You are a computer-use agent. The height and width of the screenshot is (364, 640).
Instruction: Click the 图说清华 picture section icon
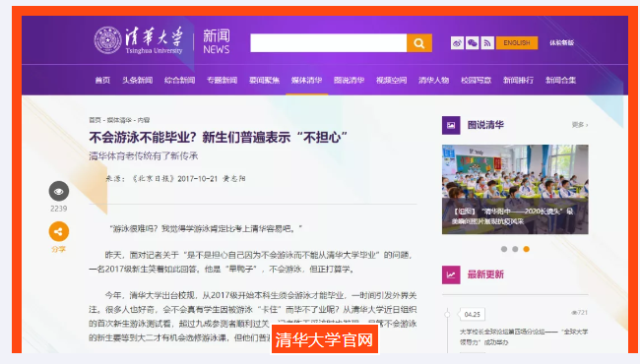click(451, 125)
